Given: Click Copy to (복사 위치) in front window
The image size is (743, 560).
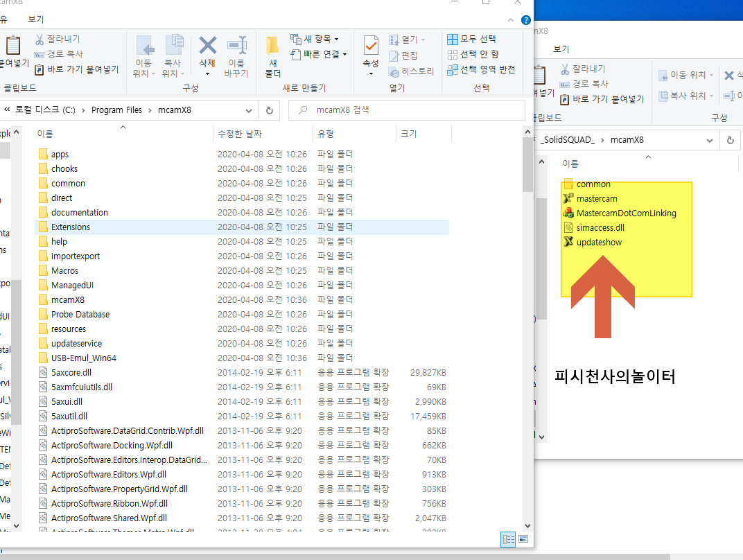Looking at the screenshot, I should click(x=173, y=56).
